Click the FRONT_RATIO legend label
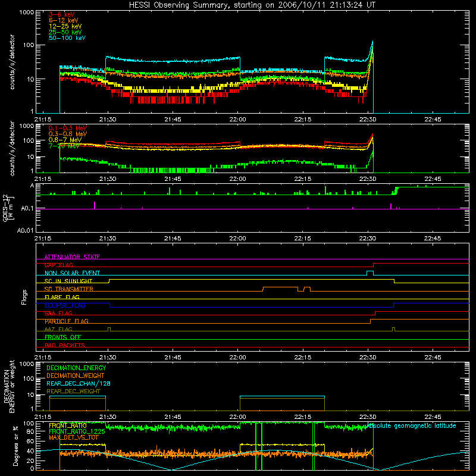This screenshot has width=476, height=476. [68, 425]
